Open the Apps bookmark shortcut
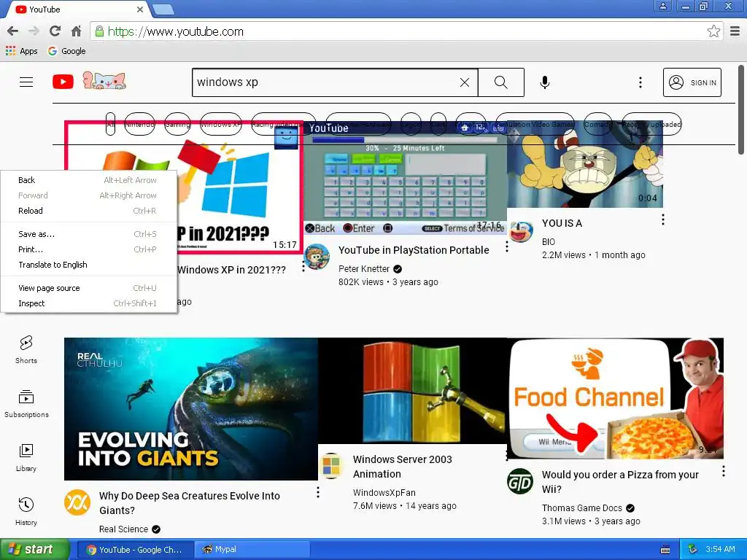The image size is (747, 560). point(21,51)
